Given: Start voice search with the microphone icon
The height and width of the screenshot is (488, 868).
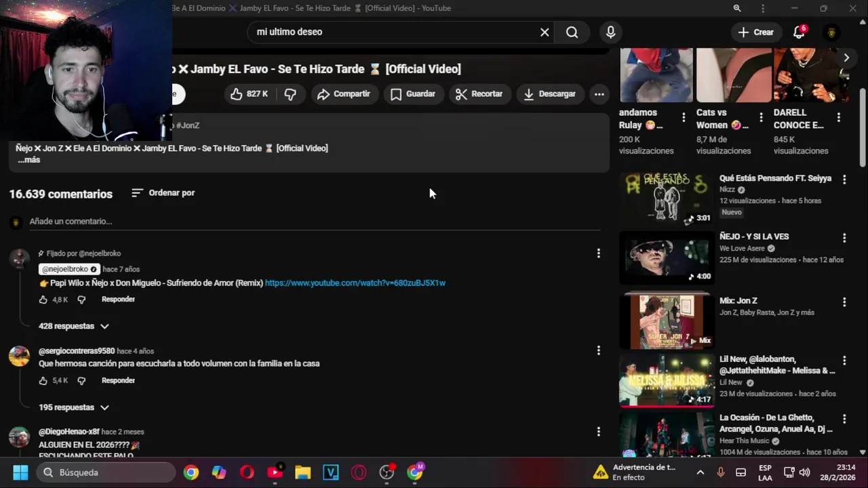Looking at the screenshot, I should coord(610,32).
